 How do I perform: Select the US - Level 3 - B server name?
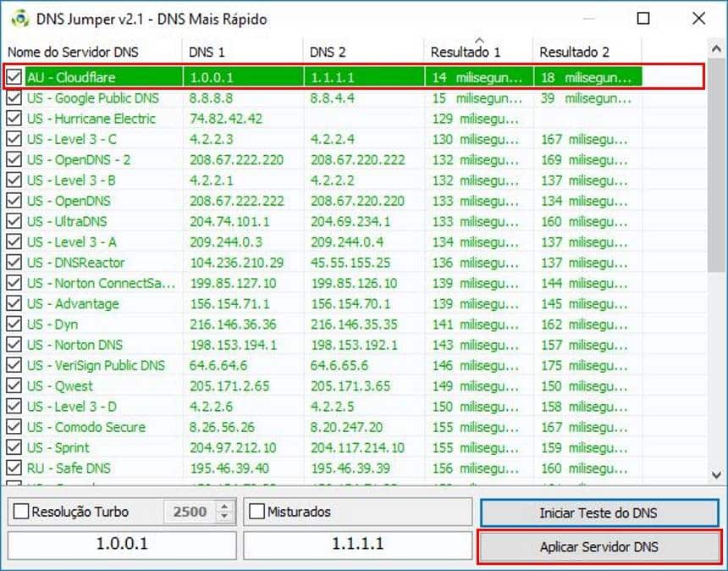tap(71, 180)
